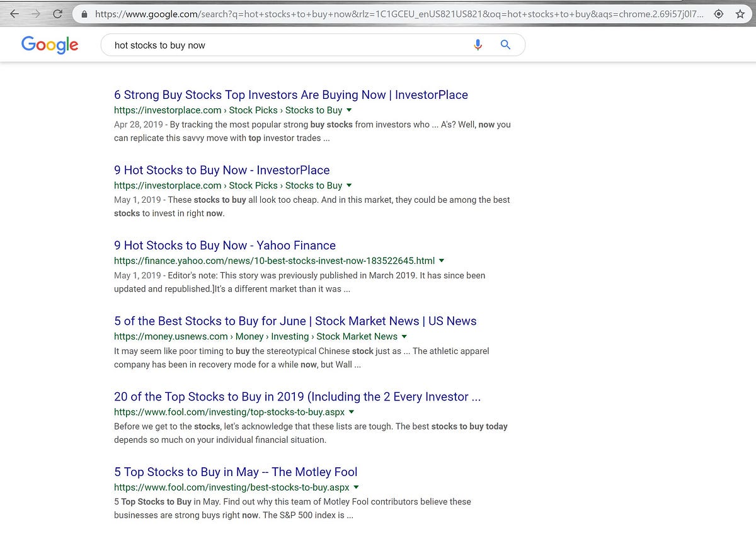The width and height of the screenshot is (756, 534).
Task: Expand dropdown arrow beside finance.yahoo.com URL
Action: pos(442,261)
